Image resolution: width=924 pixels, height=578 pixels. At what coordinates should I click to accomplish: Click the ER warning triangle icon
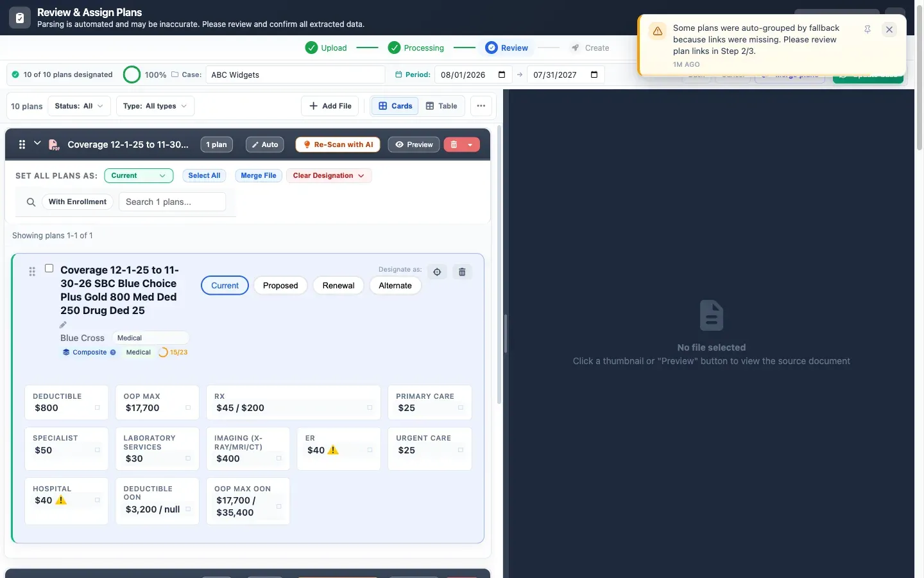pyautogui.click(x=333, y=450)
